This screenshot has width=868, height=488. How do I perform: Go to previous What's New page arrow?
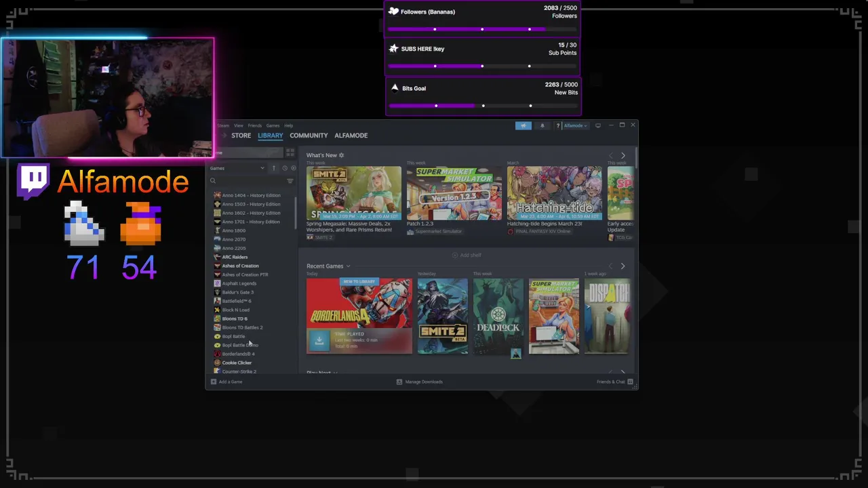coord(610,156)
